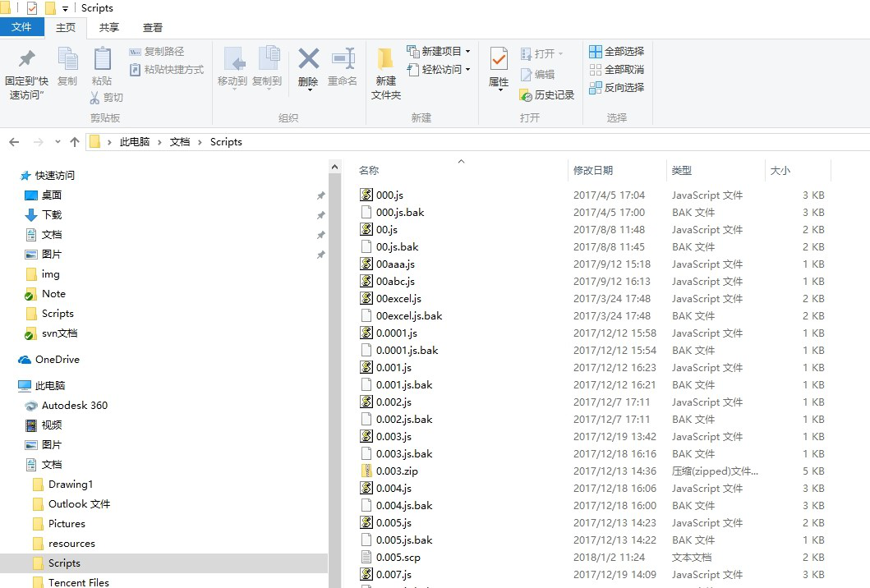
Task: Click the Copy Path (复制路径) button
Action: (156, 52)
